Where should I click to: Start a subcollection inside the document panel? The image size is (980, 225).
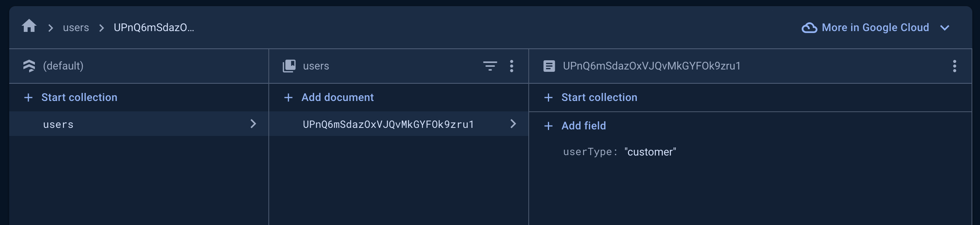point(599,98)
